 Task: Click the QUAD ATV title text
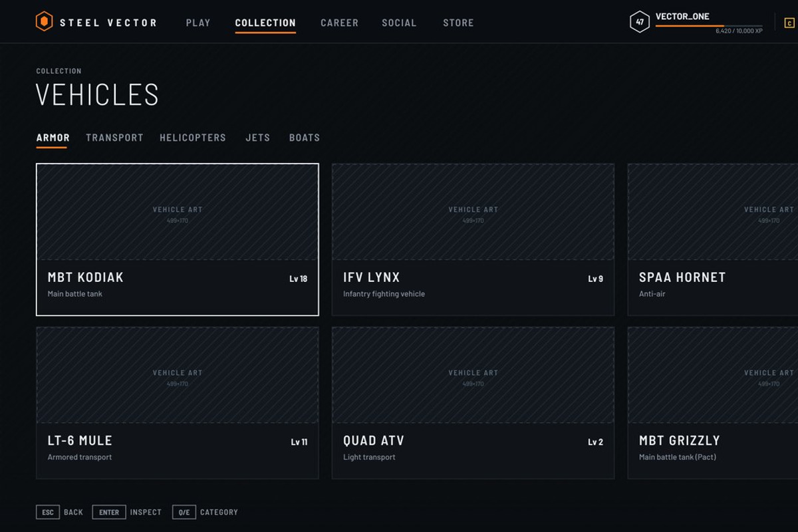374,440
